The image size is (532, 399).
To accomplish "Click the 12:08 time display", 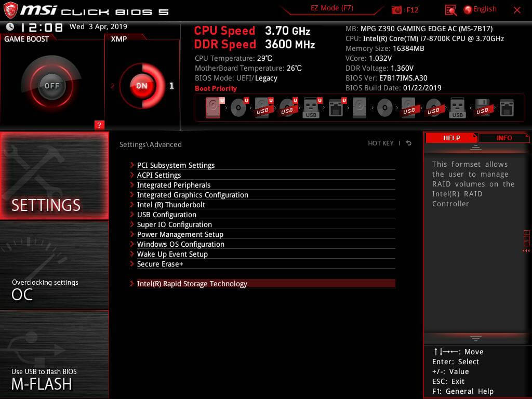I will point(42,27).
